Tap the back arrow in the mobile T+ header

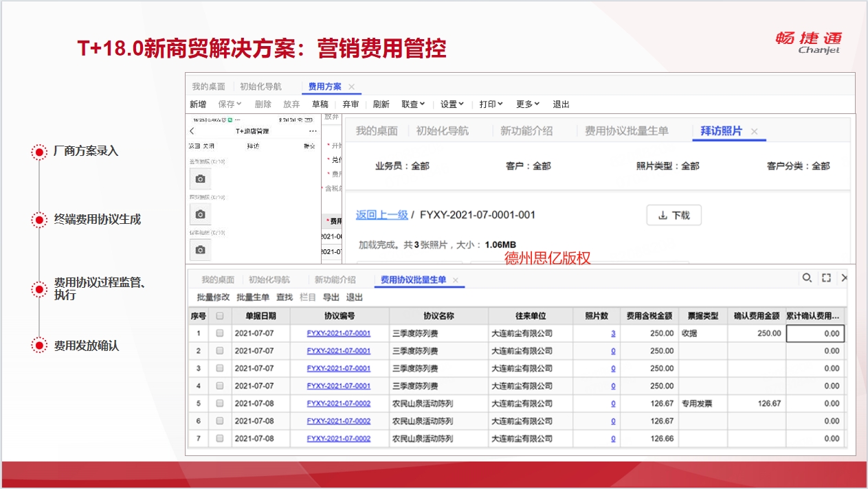192,131
